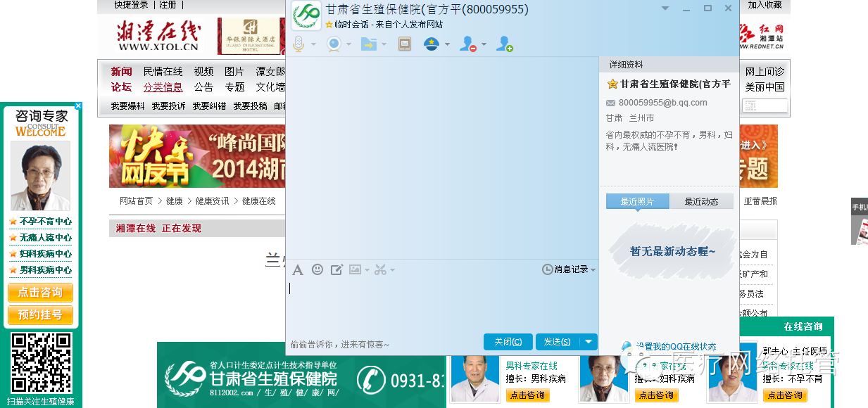Expand the block contact options arrow
Screen dimensions: 868x408
pyautogui.click(x=484, y=44)
